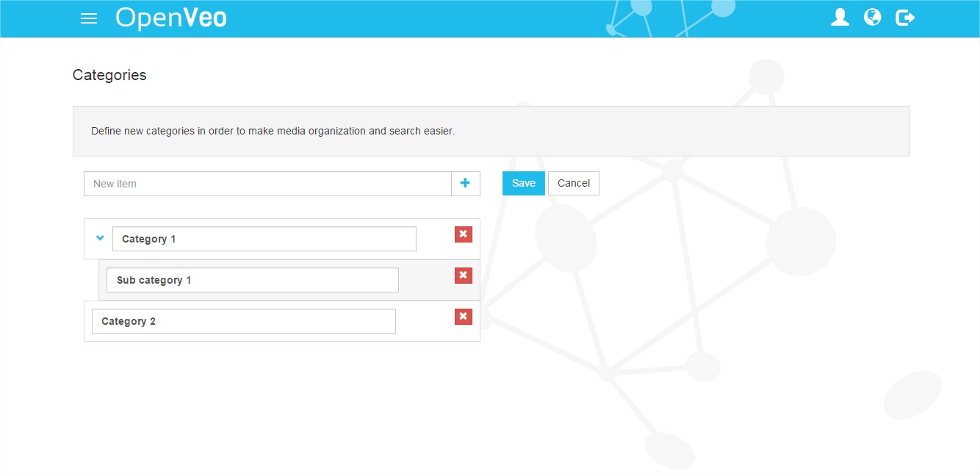This screenshot has height=474, width=980.
Task: Click the Cancel button
Action: point(573,183)
